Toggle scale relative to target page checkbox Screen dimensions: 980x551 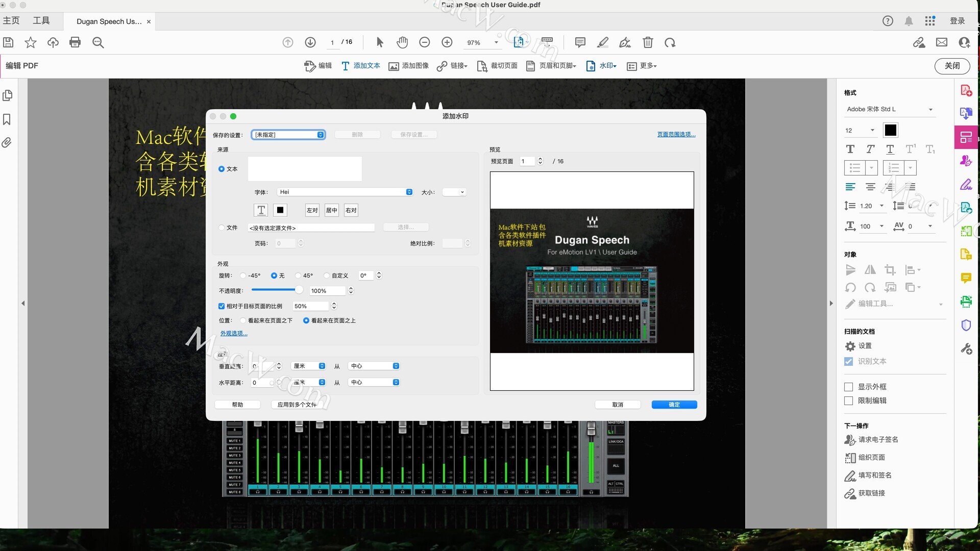click(222, 306)
